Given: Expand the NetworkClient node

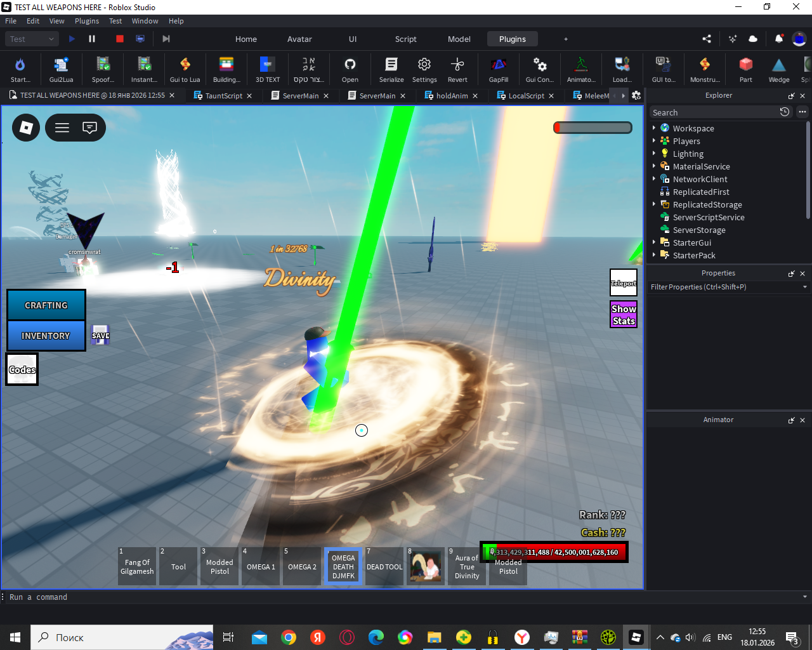Looking at the screenshot, I should click(654, 178).
